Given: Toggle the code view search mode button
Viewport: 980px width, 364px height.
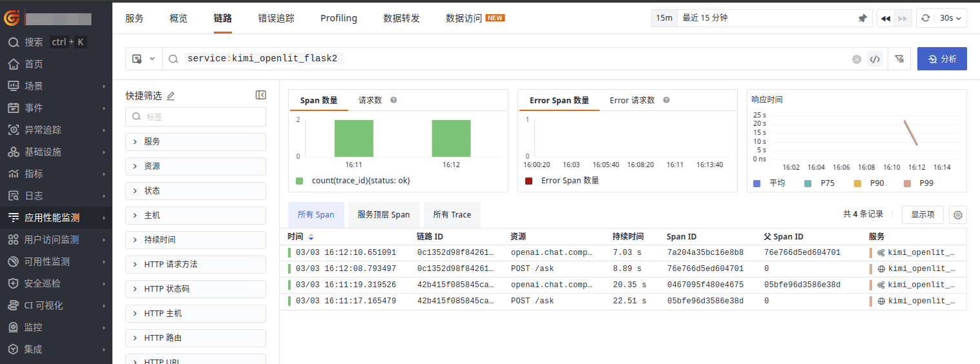Looking at the screenshot, I should tap(875, 59).
